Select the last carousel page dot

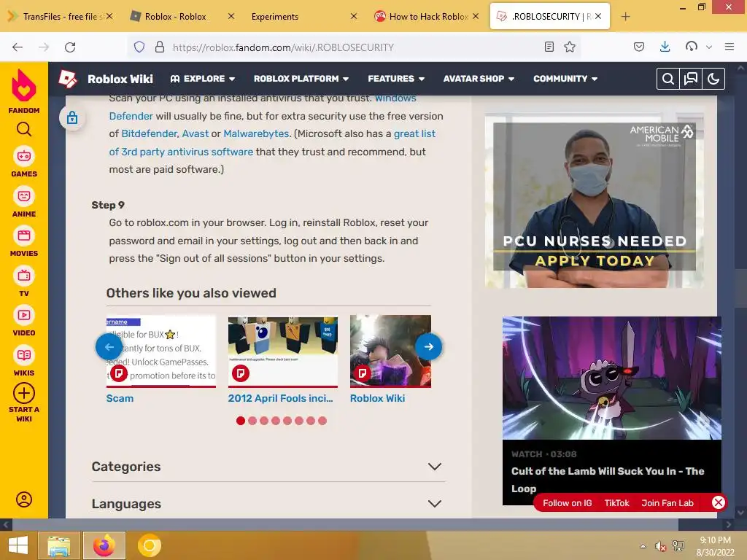click(x=322, y=421)
